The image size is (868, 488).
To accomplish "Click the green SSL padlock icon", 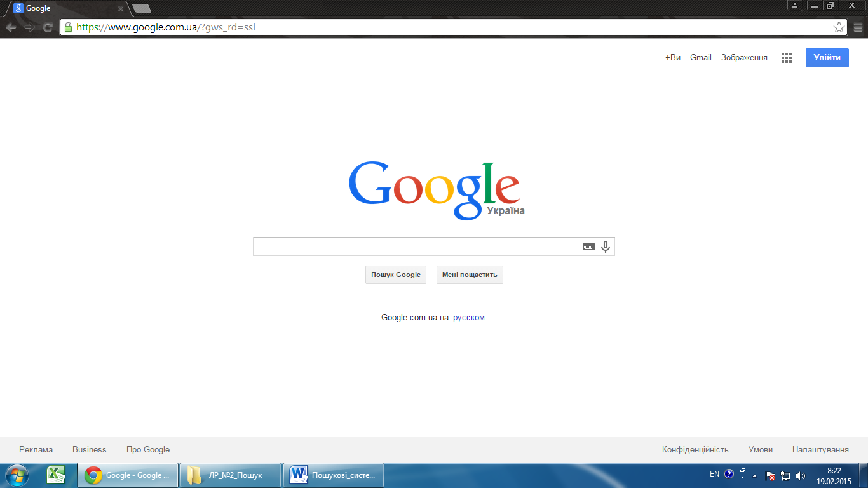I will pos(69,27).
